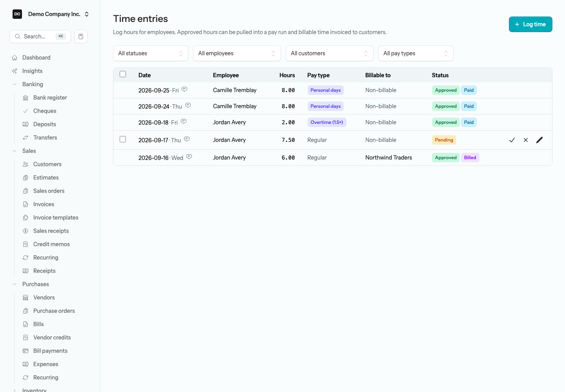This screenshot has width=565, height=392.
Task: Click the Dashboard home icon
Action: click(15, 58)
